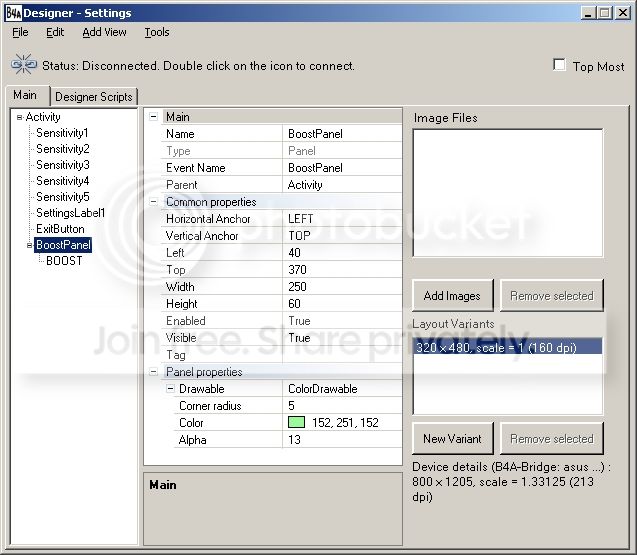This screenshot has height=555, width=637.
Task: Change Vertical Anchor value TOP
Action: click(342, 236)
